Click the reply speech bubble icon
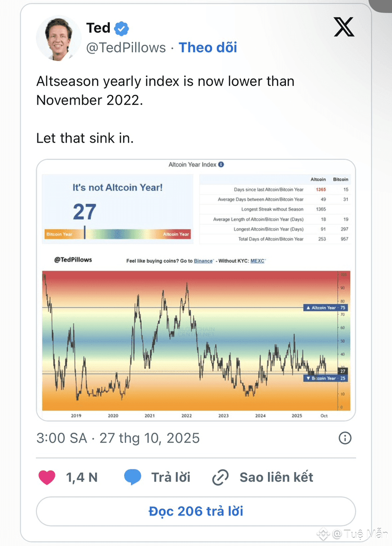 tap(133, 477)
